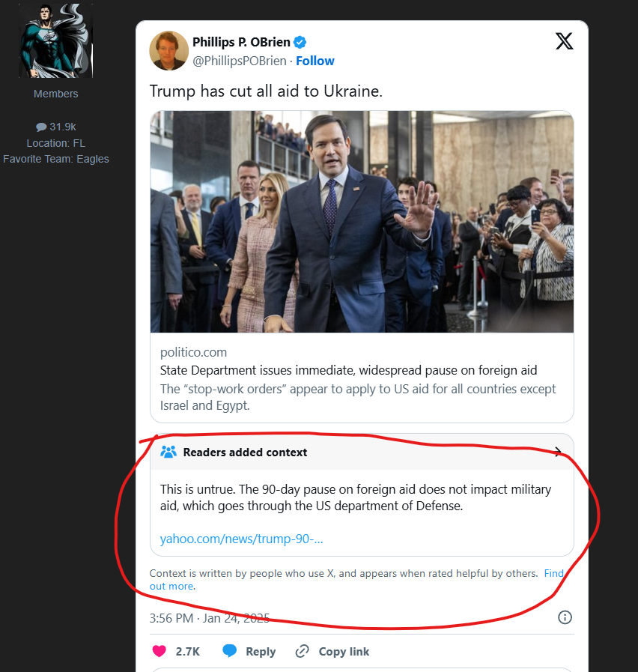
Task: Click the Marco Rubio article photo
Action: pyautogui.click(x=362, y=222)
